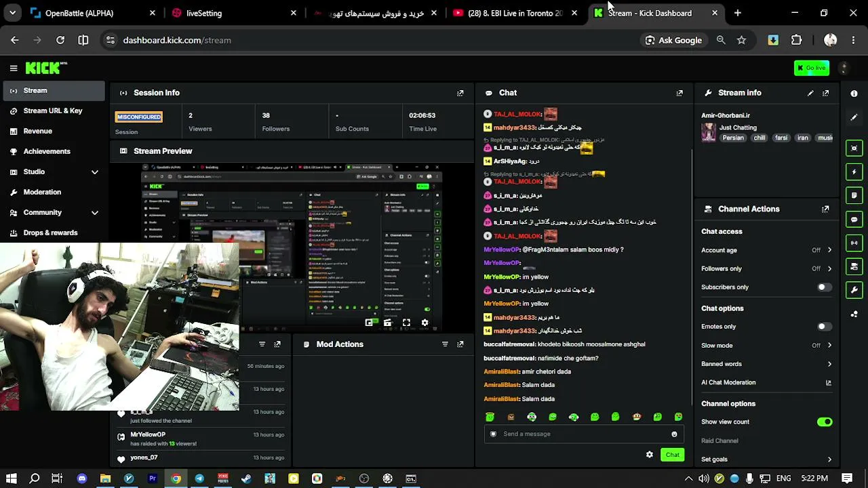Pop out the Chat panel

tap(679, 93)
